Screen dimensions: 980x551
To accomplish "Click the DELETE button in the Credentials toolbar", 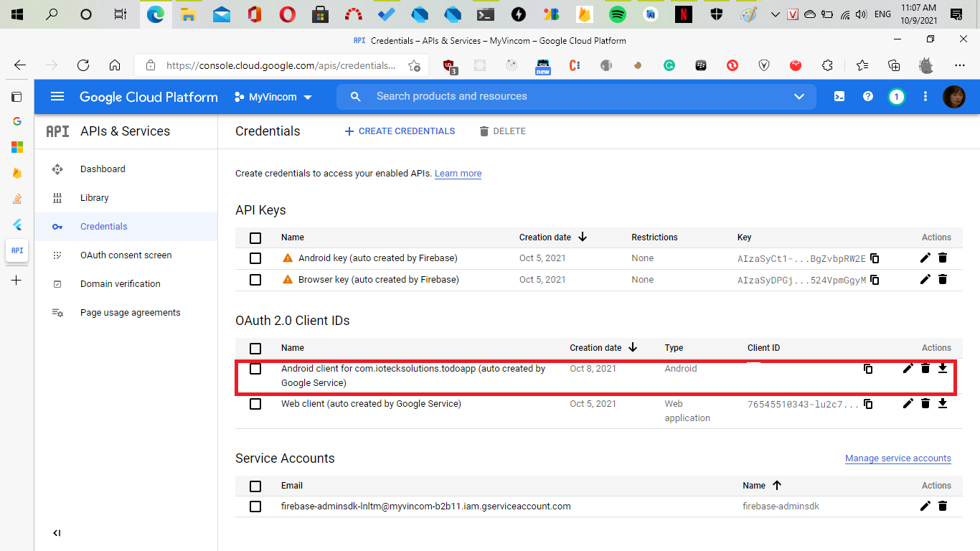I will coord(502,131).
